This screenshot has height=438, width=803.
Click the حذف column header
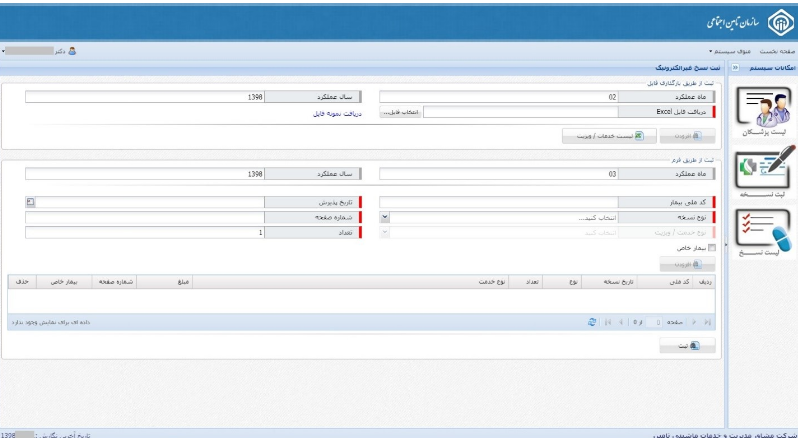click(22, 282)
